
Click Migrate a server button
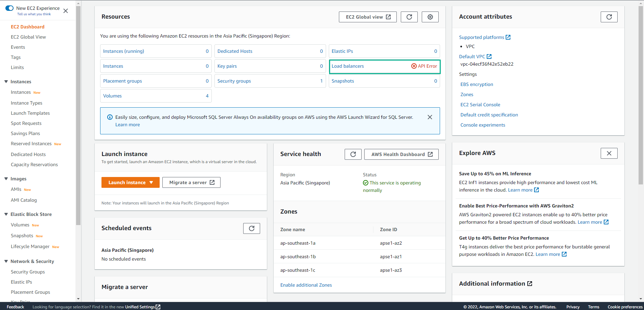(191, 182)
